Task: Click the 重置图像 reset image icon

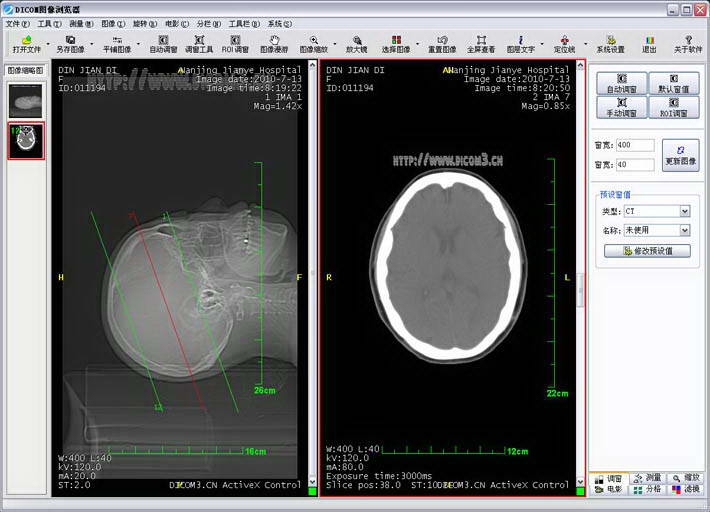Action: [442, 44]
